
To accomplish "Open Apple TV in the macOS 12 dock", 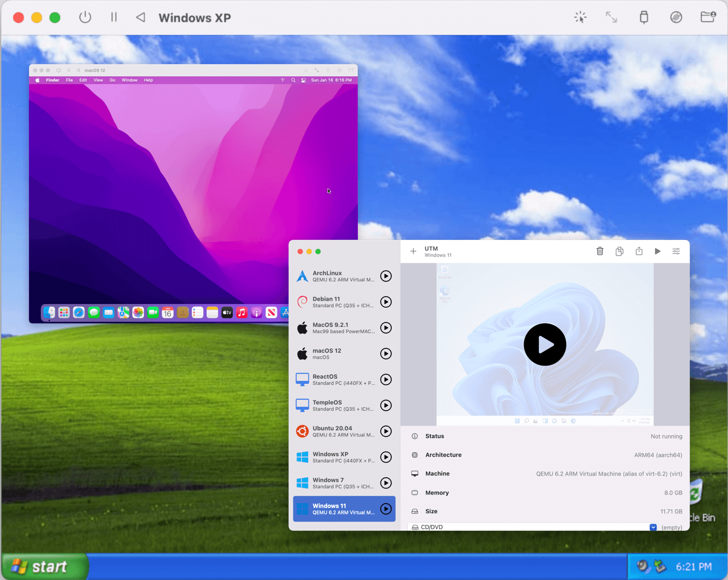I will point(227,312).
